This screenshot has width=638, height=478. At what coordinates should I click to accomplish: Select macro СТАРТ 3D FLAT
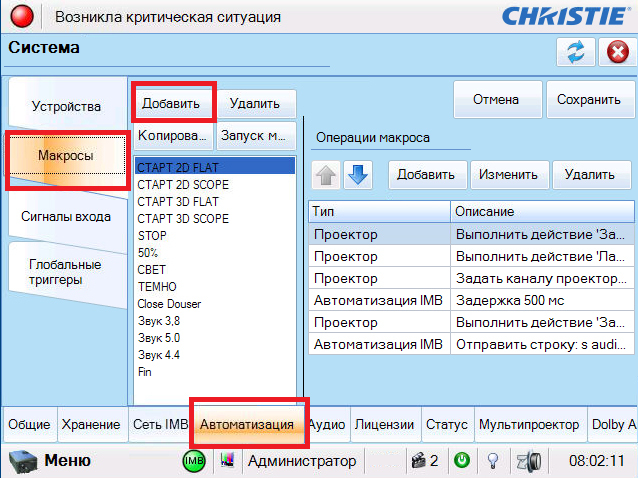click(x=214, y=202)
